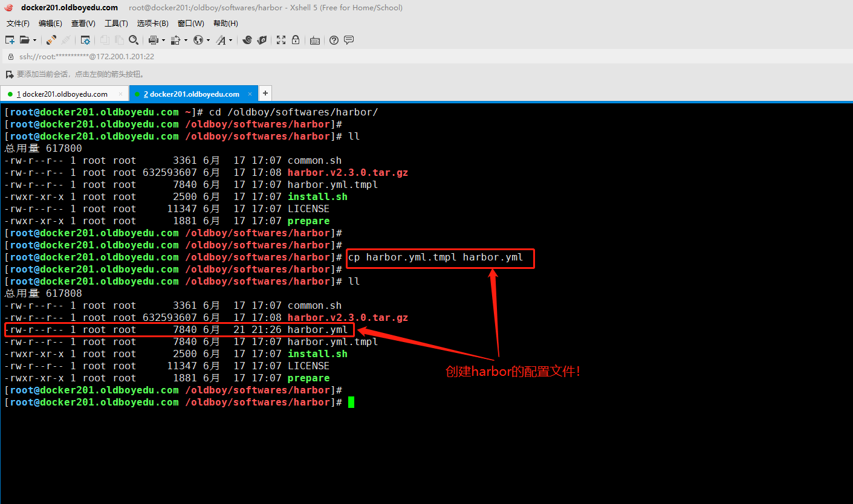Launch Xftp with the swirl icon
Viewport: 853px width, 504px height.
(x=247, y=40)
